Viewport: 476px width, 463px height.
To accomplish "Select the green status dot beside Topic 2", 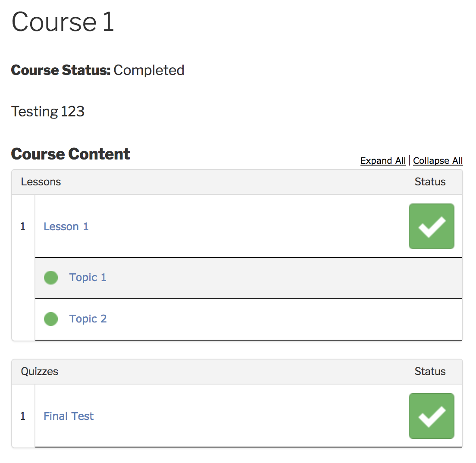I will coord(50,319).
